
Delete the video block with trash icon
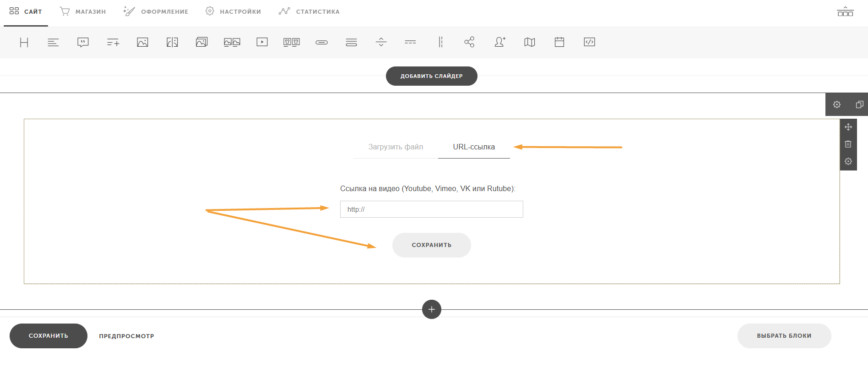pos(848,144)
